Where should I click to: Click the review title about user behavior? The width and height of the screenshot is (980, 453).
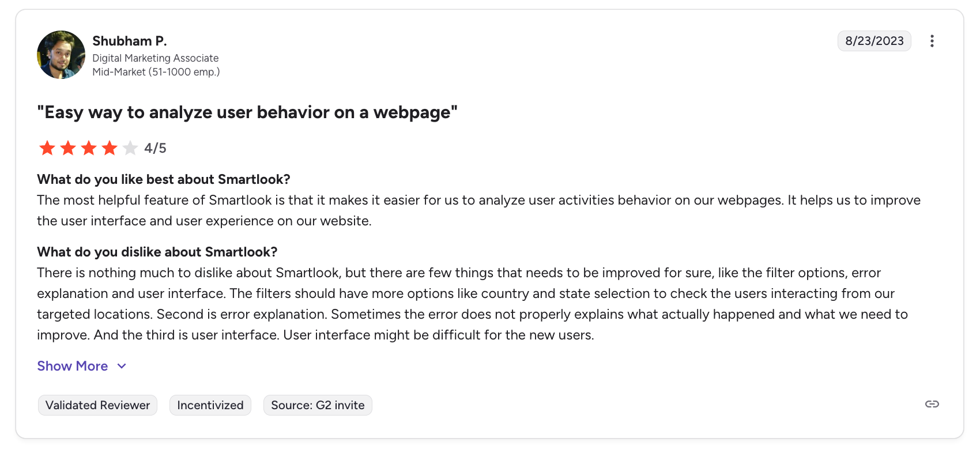click(247, 112)
